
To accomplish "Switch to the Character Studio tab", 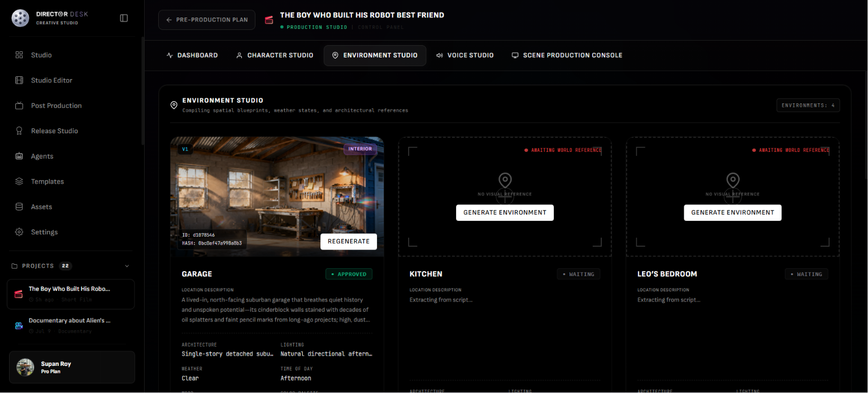I will (x=275, y=55).
